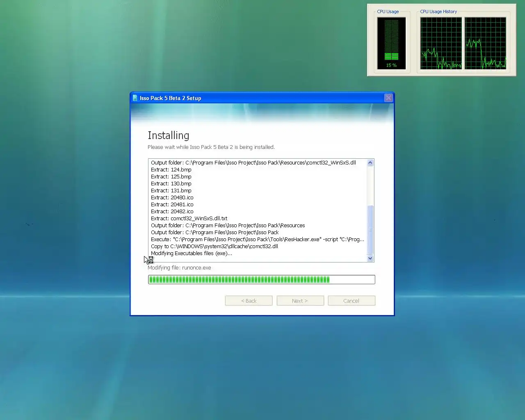Click the 'CPU Usage History' label
The width and height of the screenshot is (525, 420).
click(x=438, y=11)
